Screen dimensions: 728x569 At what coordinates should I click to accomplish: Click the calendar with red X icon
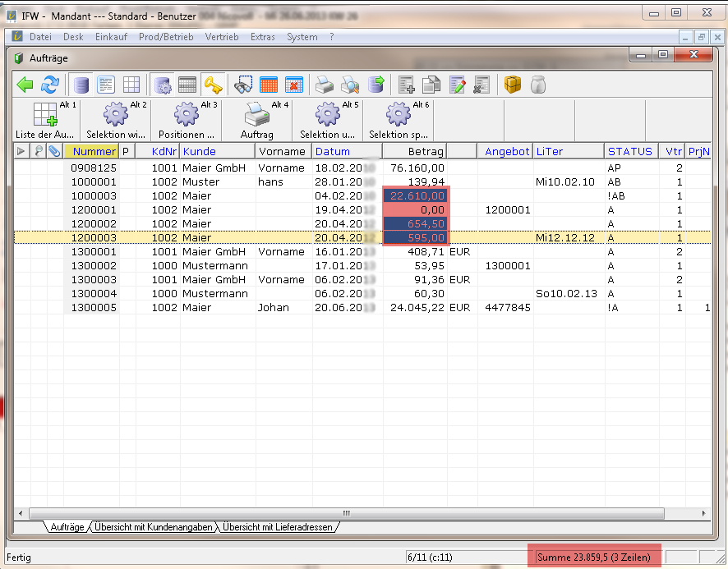294,85
